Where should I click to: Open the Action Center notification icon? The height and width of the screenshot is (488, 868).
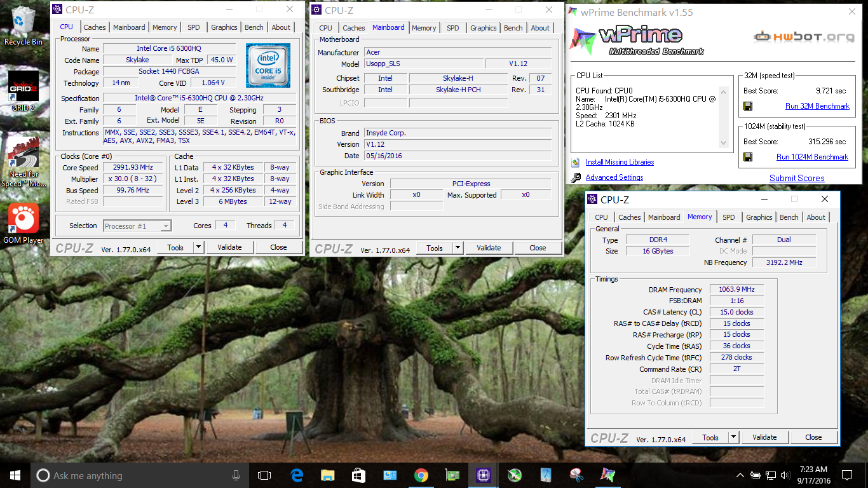846,475
